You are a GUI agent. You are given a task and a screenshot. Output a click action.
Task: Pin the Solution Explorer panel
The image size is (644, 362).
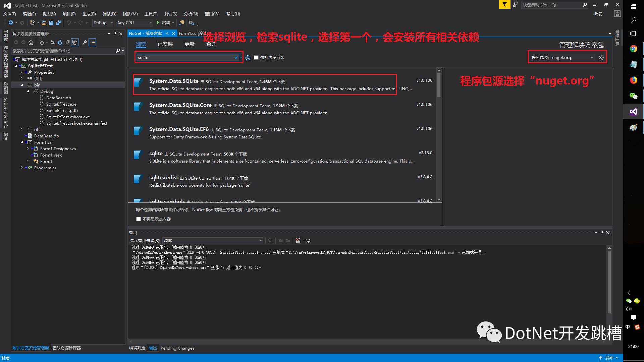[x=115, y=34]
